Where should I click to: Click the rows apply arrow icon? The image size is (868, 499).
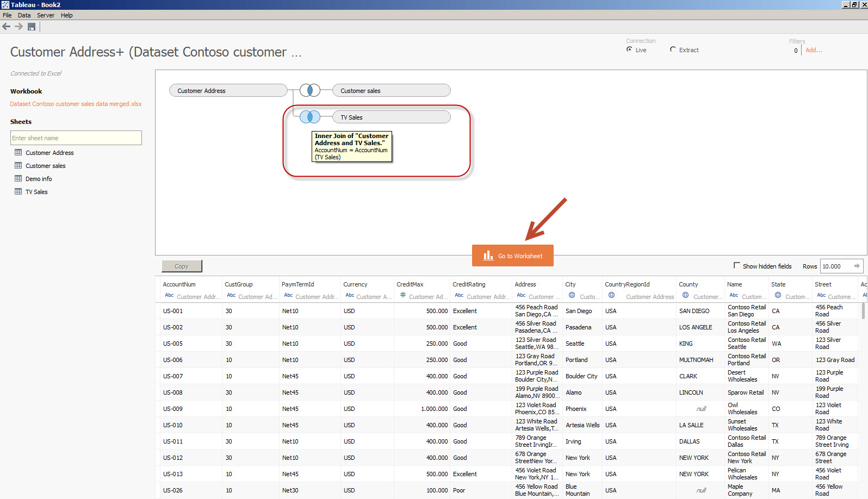coord(857,266)
